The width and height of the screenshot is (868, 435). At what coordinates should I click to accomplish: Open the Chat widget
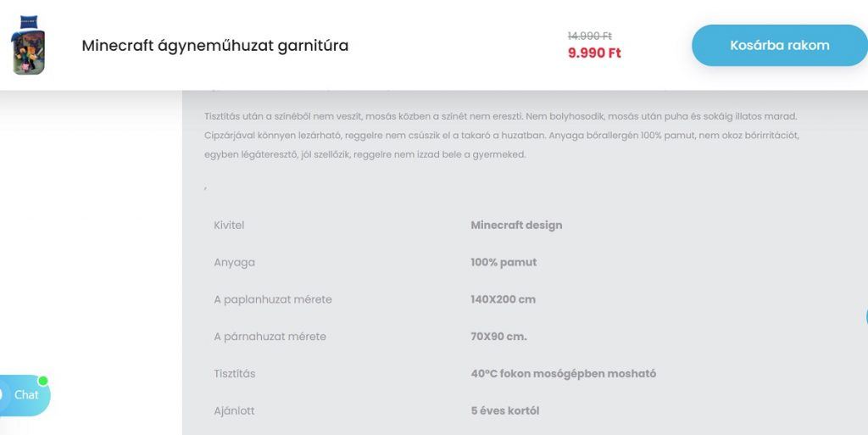click(25, 395)
